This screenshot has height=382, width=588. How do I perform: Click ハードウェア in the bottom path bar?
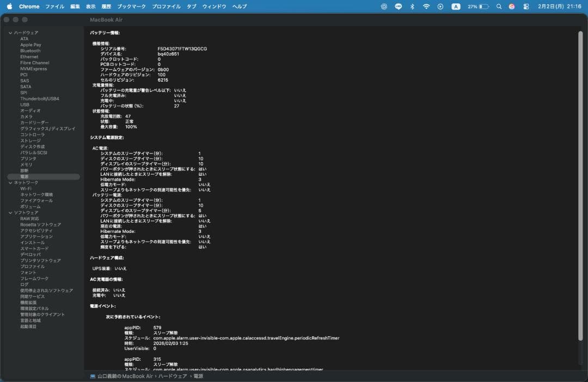(x=173, y=376)
